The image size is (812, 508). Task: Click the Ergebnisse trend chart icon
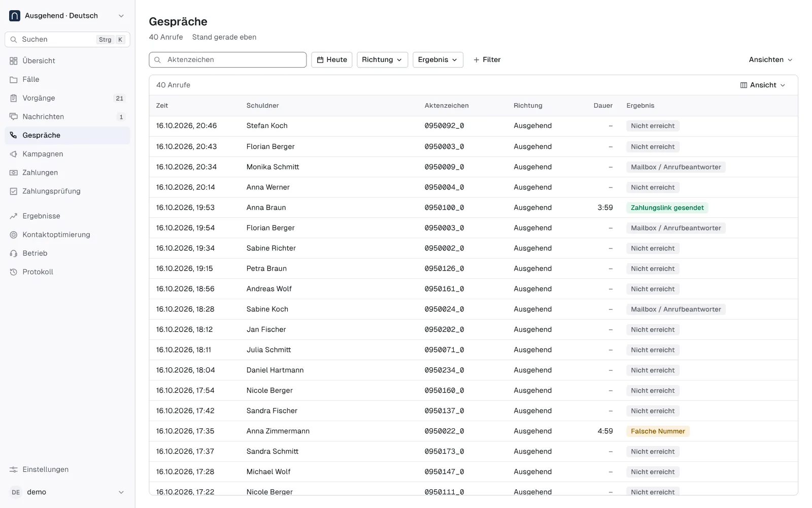14,216
